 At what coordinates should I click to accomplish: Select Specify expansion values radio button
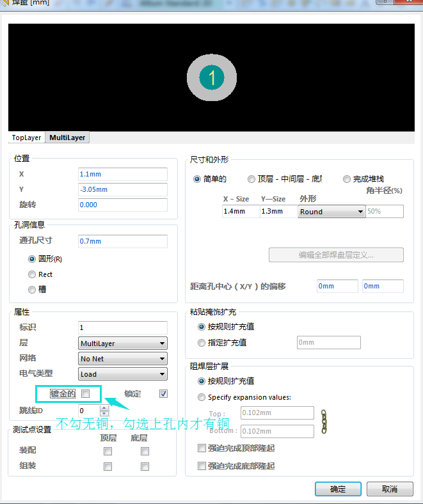click(202, 397)
